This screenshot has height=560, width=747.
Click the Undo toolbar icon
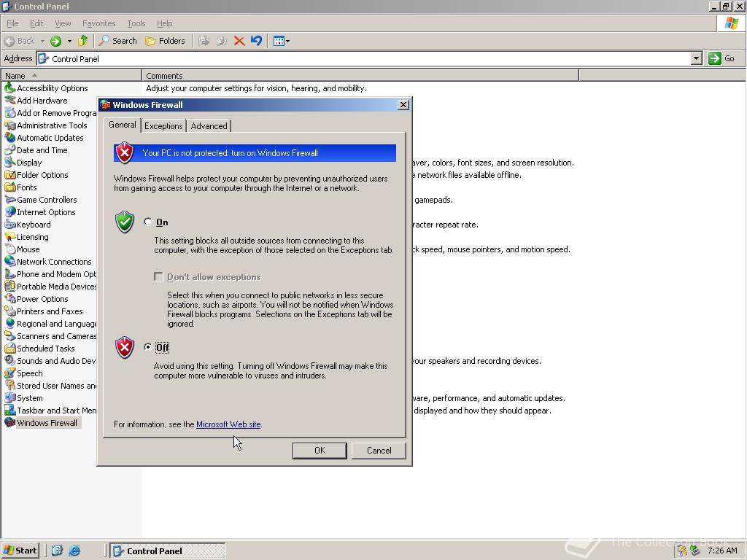tap(256, 41)
